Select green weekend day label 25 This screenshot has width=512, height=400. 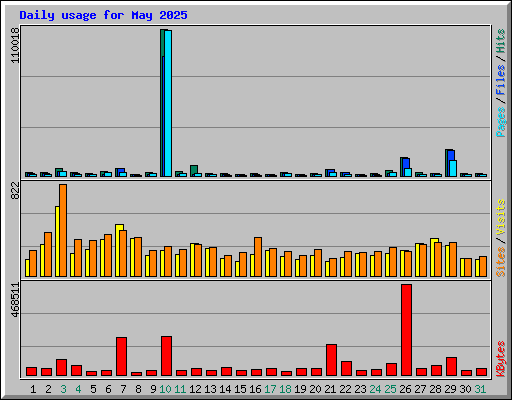[391, 389]
